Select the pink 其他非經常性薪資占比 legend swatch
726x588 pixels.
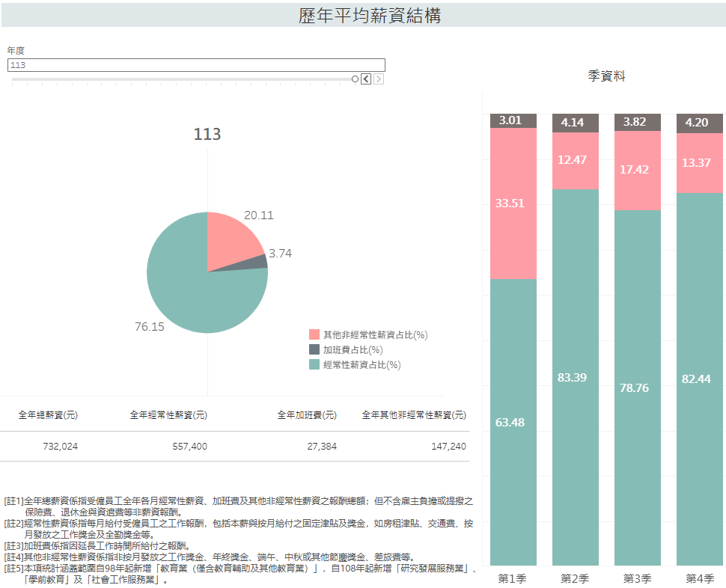314,334
